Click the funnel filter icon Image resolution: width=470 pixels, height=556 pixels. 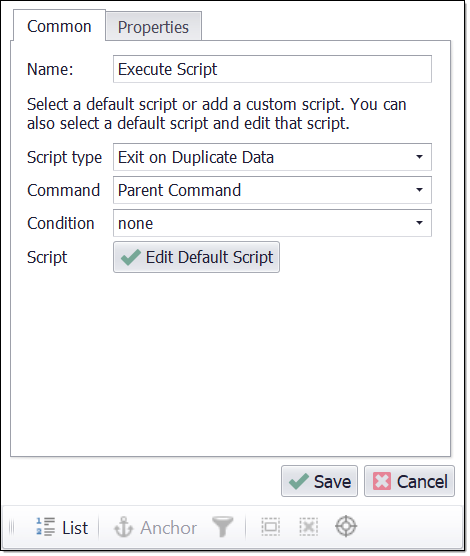[x=222, y=527]
